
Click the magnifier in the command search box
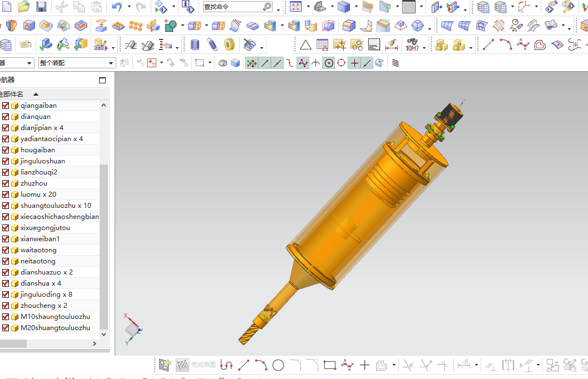coord(266,6)
